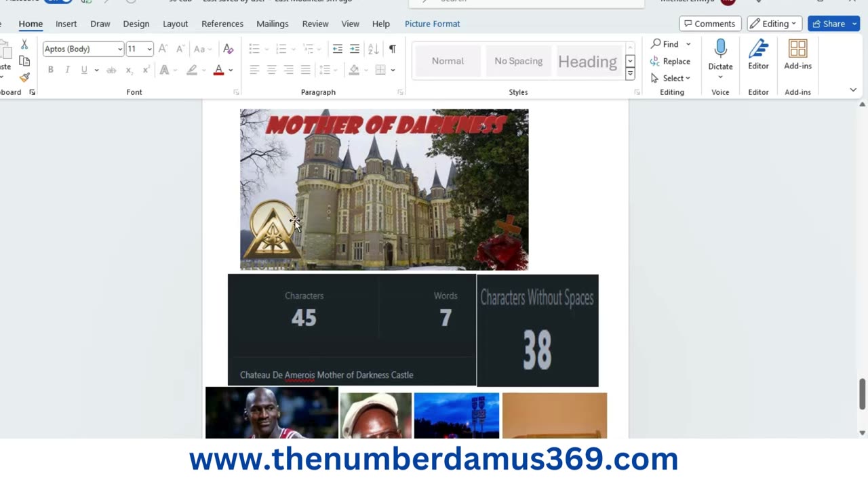Click the Shading paint bucket icon
The height and width of the screenshot is (488, 868).
coord(354,70)
